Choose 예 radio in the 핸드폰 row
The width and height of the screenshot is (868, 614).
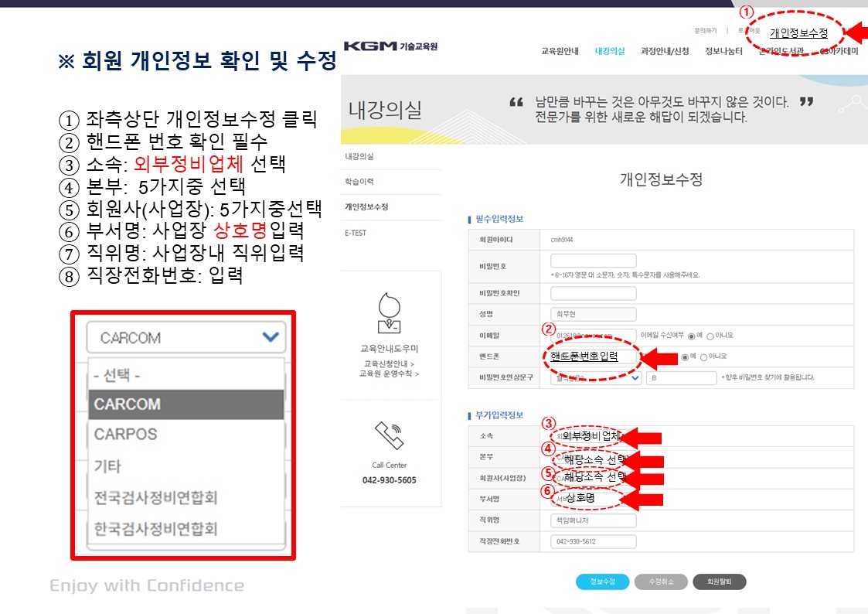point(685,357)
